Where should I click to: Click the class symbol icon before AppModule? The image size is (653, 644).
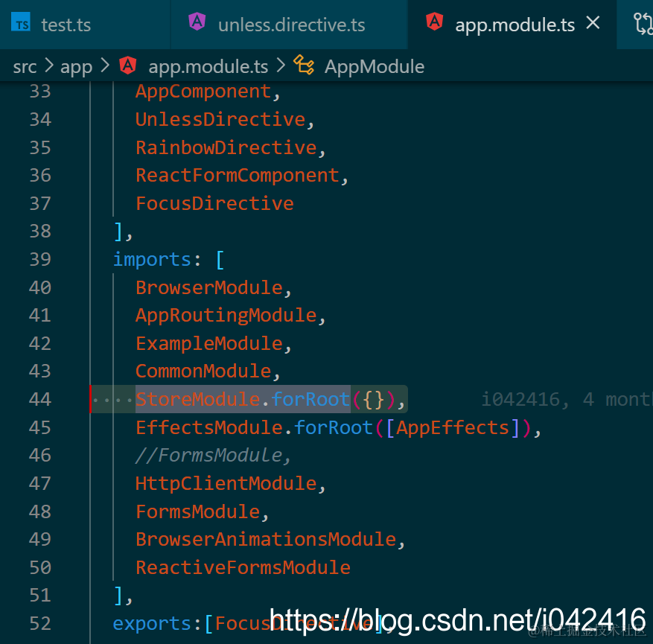(304, 66)
